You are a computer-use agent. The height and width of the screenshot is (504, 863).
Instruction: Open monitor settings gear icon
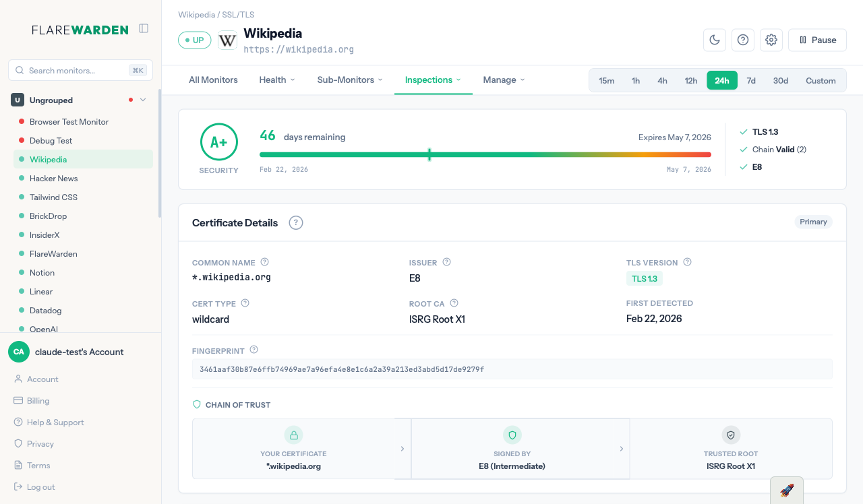click(x=771, y=40)
